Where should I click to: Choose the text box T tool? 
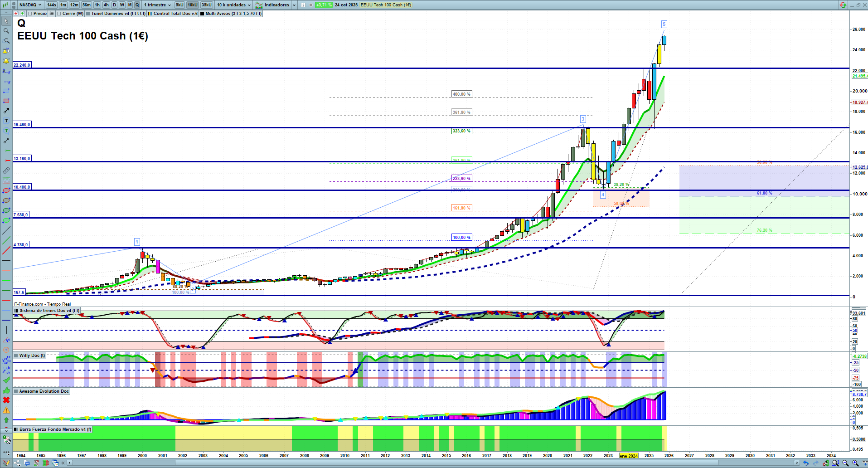click(6, 121)
